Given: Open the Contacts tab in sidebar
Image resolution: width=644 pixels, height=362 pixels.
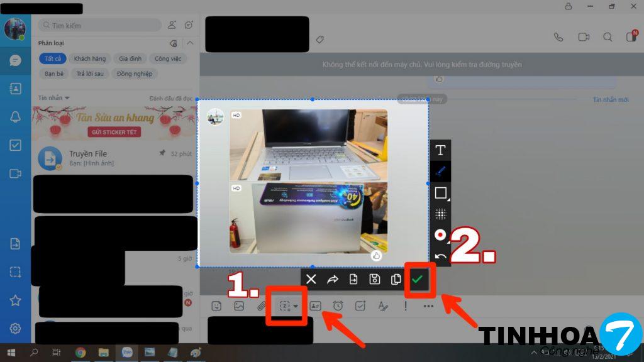Looking at the screenshot, I should (x=15, y=89).
